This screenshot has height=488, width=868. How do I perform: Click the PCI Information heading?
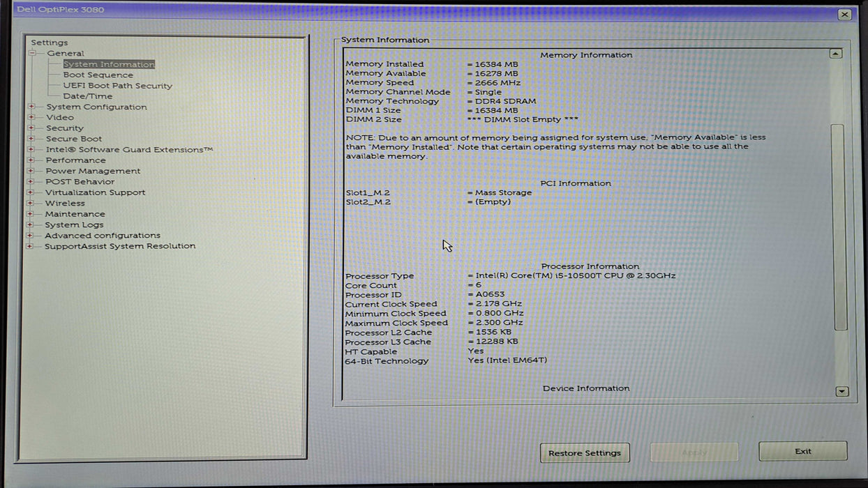576,183
